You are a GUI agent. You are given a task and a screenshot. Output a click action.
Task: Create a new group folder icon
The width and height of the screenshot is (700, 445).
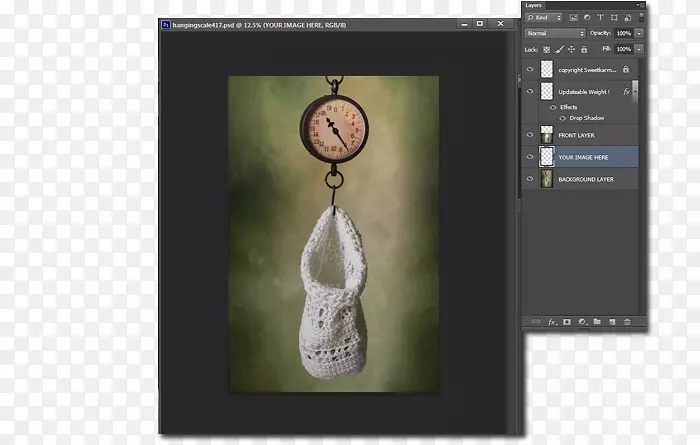[x=597, y=321]
